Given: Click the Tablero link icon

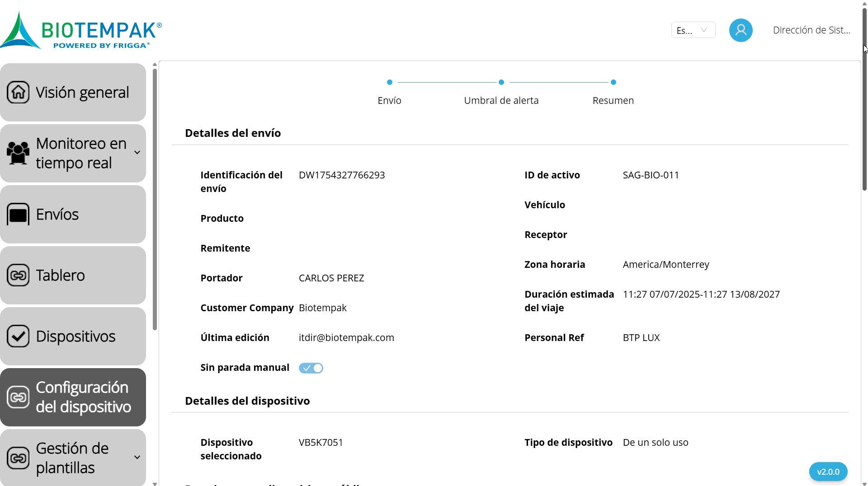Looking at the screenshot, I should pyautogui.click(x=18, y=275).
